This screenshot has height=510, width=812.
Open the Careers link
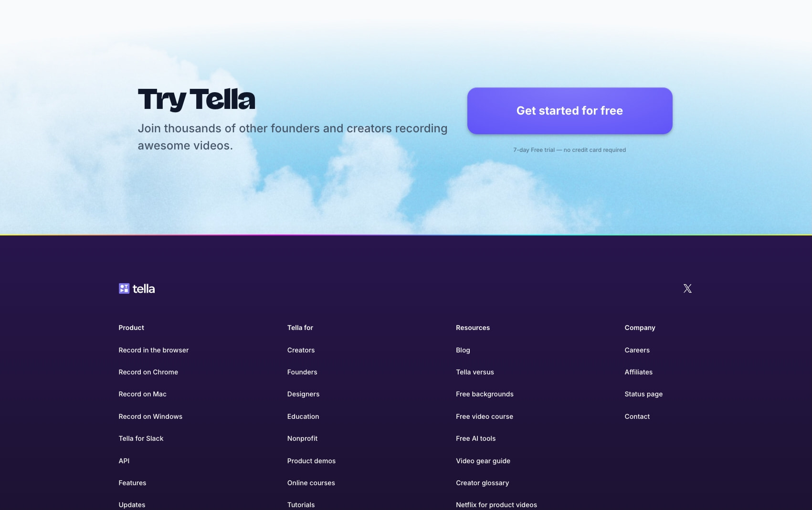(x=637, y=350)
